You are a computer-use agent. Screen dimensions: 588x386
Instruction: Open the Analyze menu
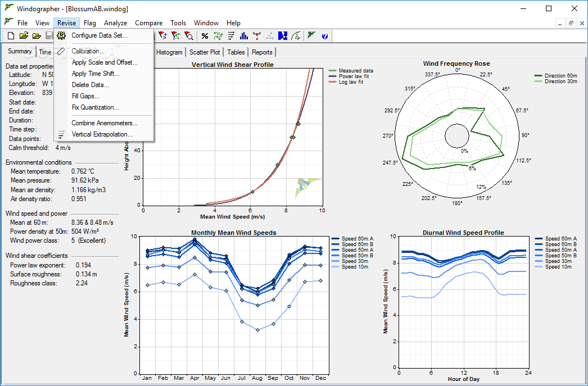[x=115, y=23]
